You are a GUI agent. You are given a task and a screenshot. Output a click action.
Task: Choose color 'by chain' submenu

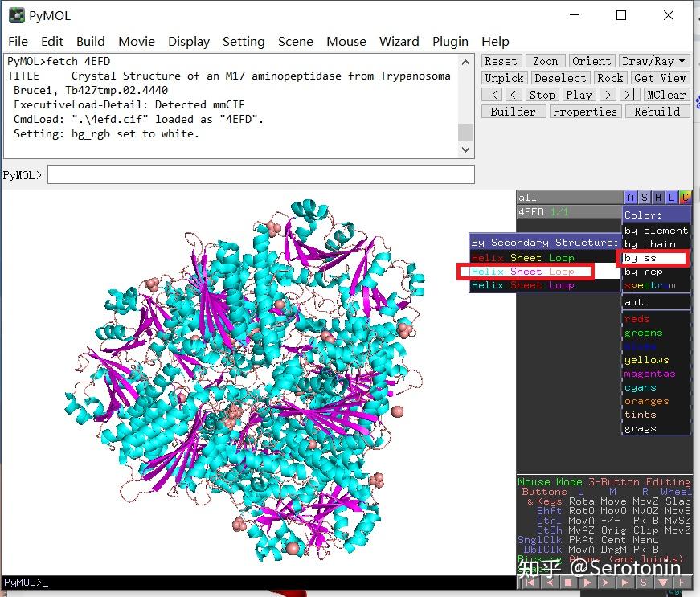tap(657, 244)
